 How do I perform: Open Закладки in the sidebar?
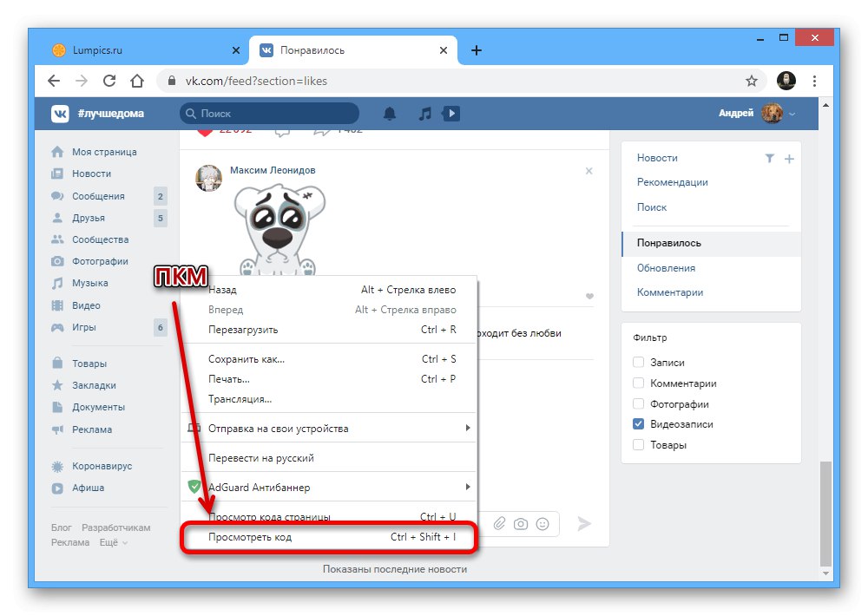point(94,385)
